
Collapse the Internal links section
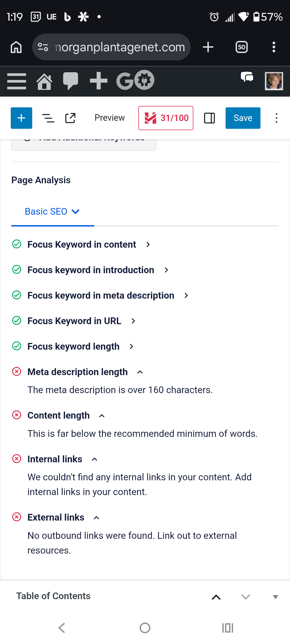[95, 459]
